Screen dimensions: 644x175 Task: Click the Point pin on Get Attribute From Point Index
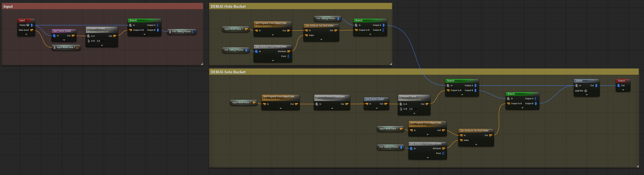[289, 56]
